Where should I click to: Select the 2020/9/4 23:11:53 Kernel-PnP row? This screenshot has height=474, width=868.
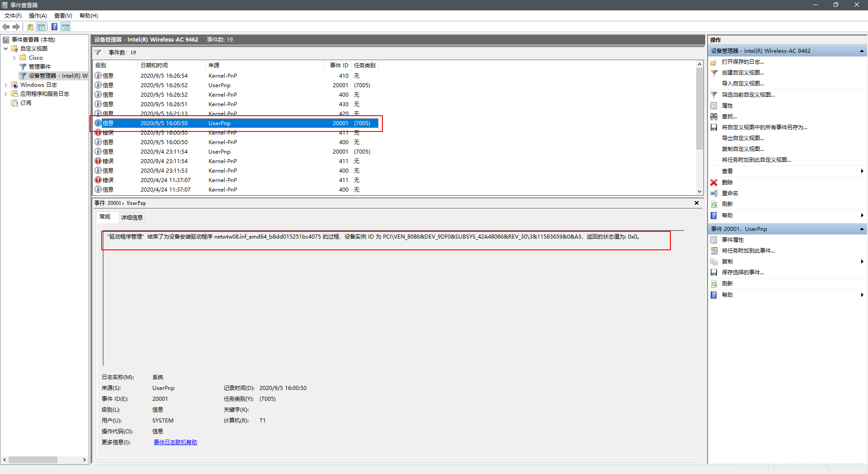(236, 171)
